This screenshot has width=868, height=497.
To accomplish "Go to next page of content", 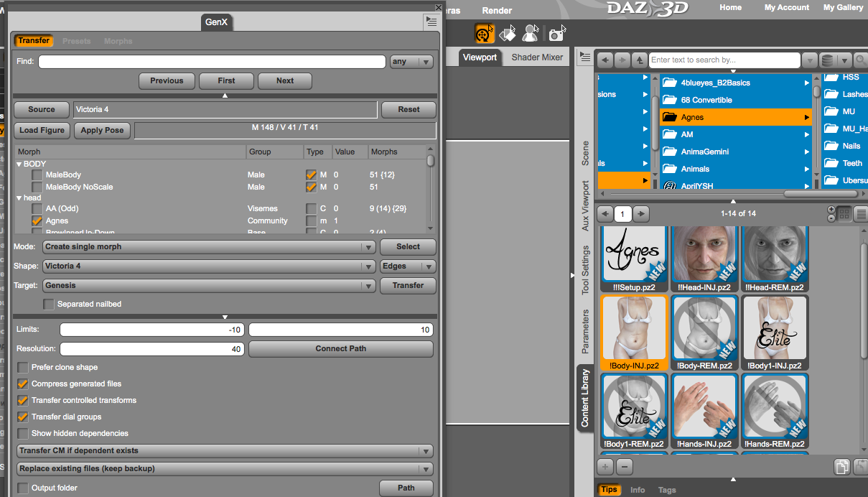I will click(x=641, y=213).
